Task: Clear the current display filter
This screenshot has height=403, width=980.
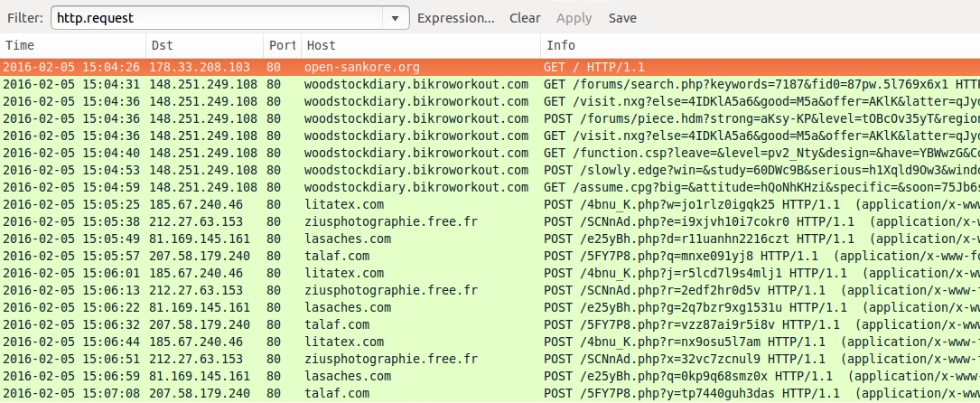Action: 525,18
